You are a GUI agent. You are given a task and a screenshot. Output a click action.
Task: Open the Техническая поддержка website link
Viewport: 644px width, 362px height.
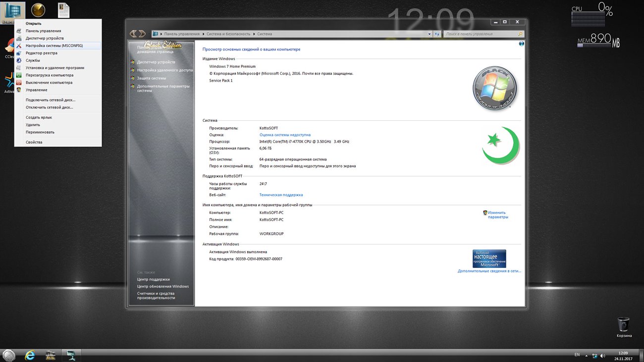pyautogui.click(x=281, y=195)
